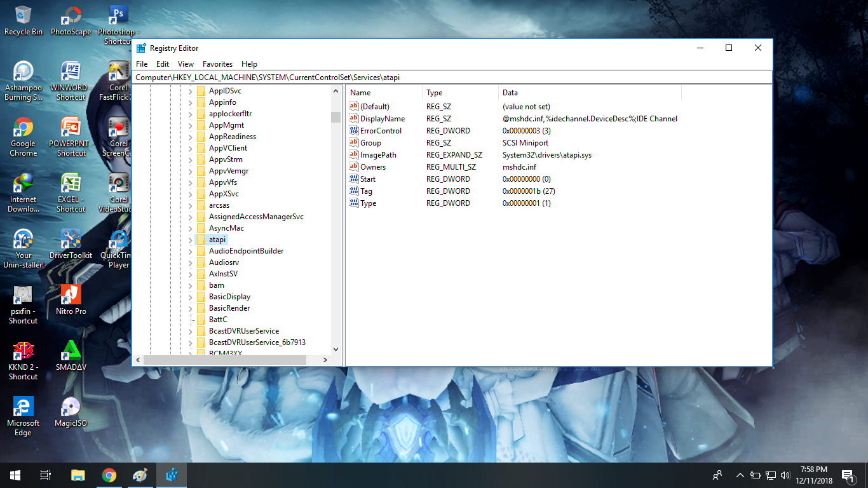Viewport: 868px width, 488px height.
Task: Click the Registry Editor icon in the title bar
Action: click(141, 48)
